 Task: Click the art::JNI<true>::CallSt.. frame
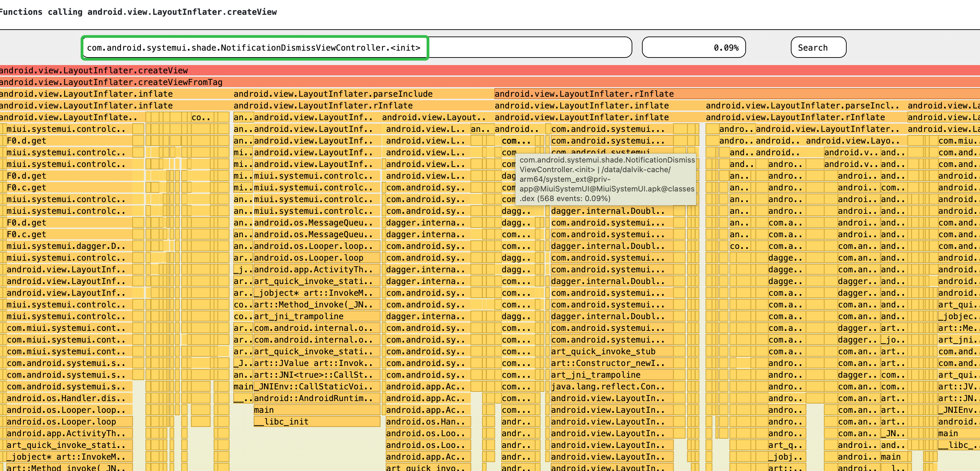[x=317, y=375]
